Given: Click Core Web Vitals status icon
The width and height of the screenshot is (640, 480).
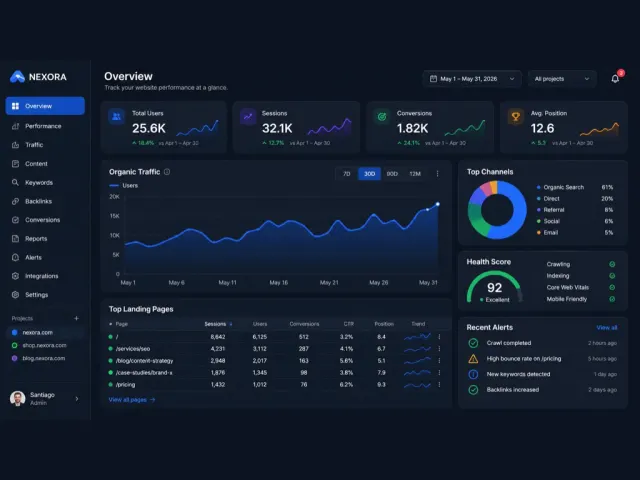Looking at the screenshot, I should click(612, 287).
